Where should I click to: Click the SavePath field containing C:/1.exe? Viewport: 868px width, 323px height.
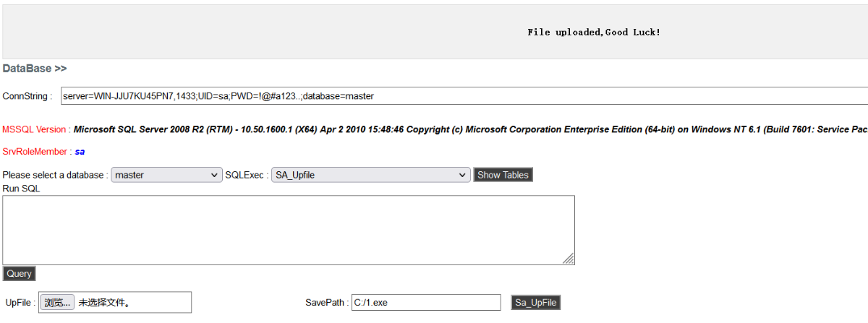425,303
